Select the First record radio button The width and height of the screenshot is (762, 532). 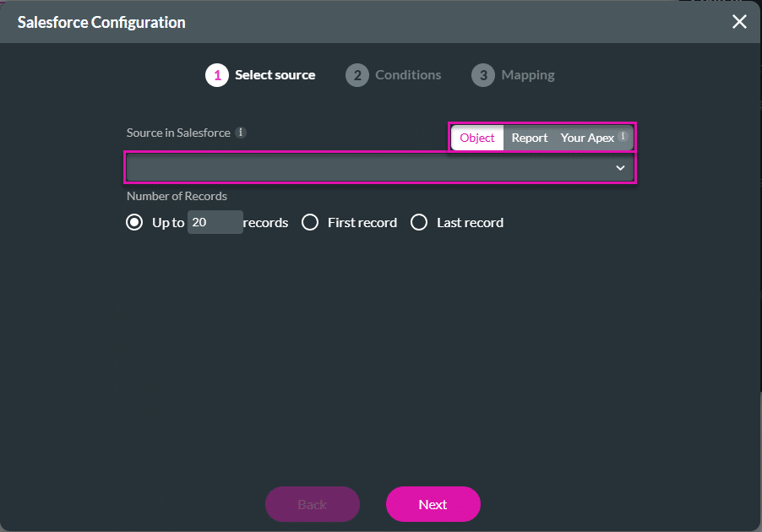[x=310, y=222]
